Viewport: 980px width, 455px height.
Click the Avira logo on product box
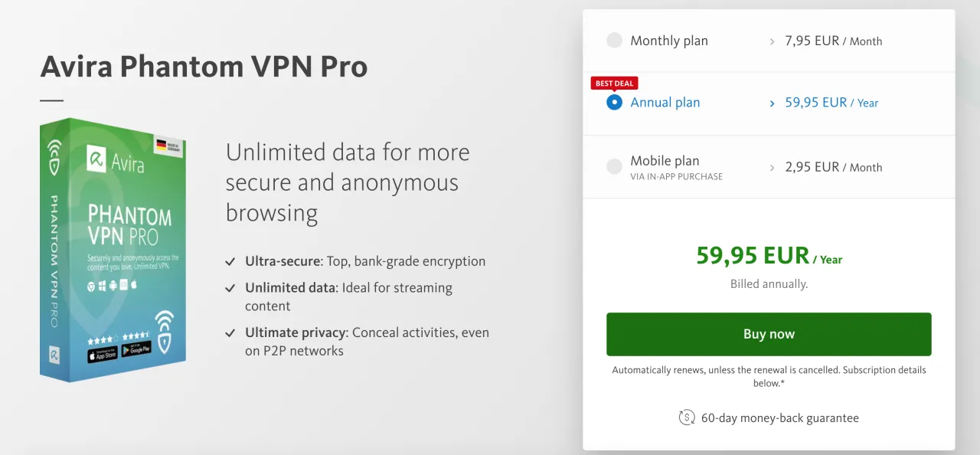pyautogui.click(x=116, y=159)
